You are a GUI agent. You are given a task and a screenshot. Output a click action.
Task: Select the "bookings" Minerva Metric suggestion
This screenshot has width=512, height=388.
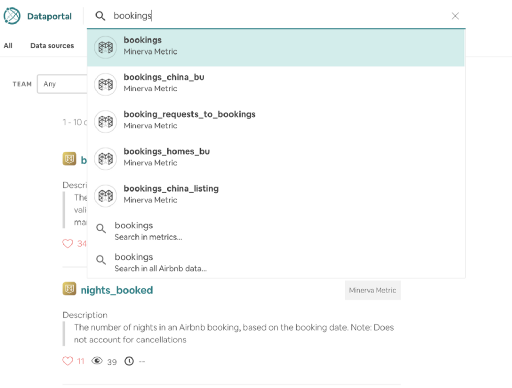276,47
